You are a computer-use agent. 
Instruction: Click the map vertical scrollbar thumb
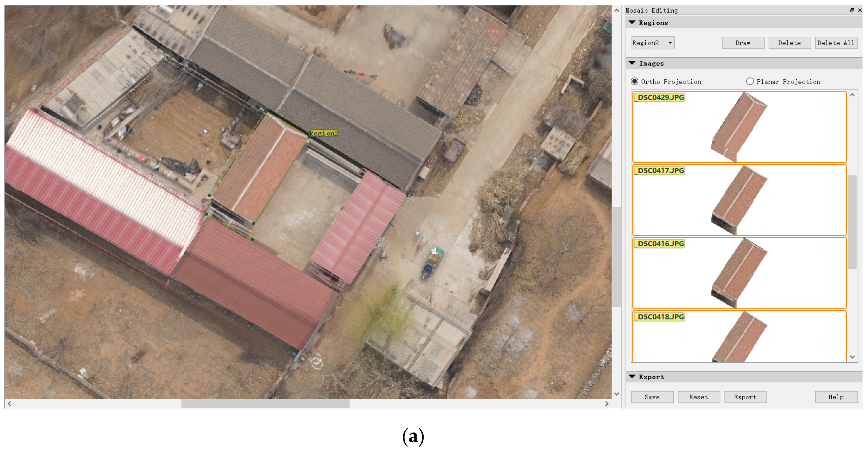(x=616, y=257)
